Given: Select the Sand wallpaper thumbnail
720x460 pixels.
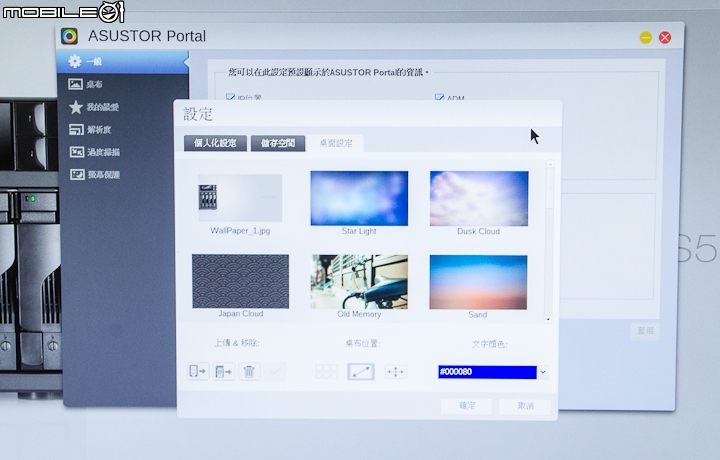Looking at the screenshot, I should 478,282.
